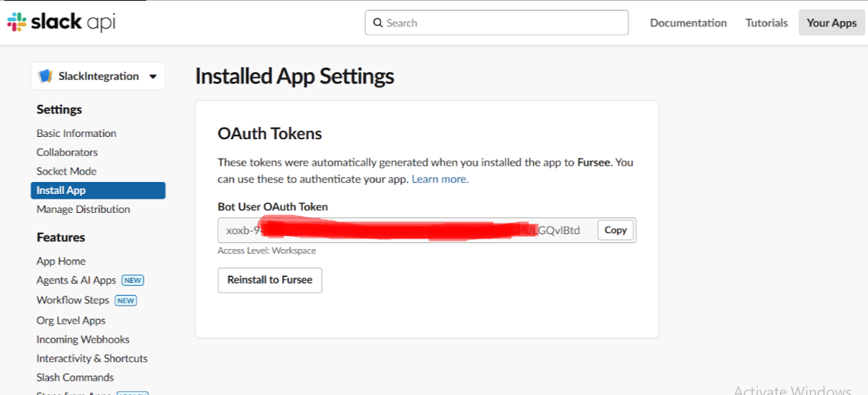Copy the Bot User OAuth Token

tap(615, 230)
